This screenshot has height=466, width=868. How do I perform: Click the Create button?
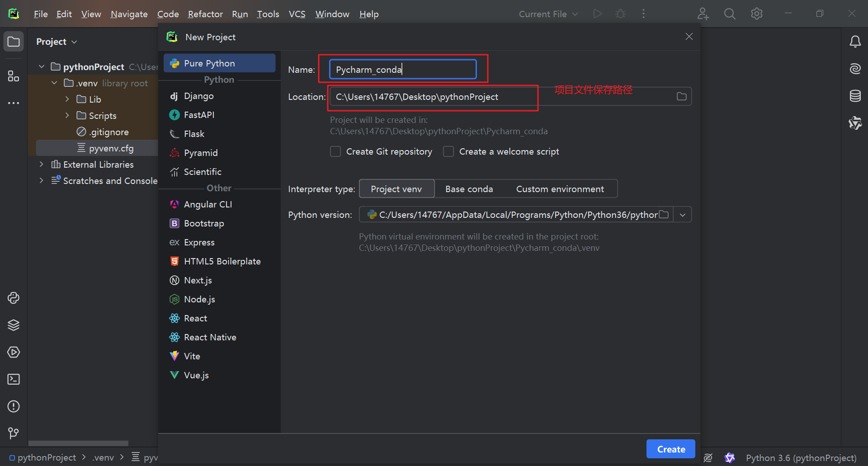(x=671, y=449)
